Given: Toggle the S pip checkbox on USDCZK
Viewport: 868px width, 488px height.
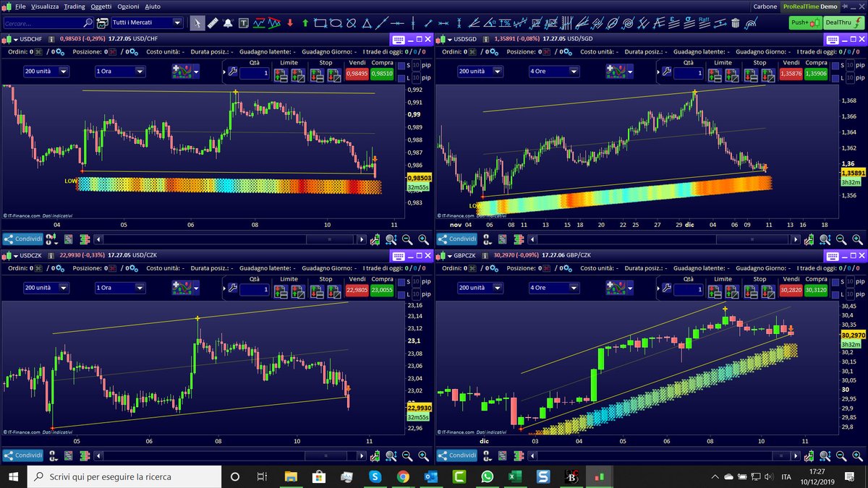Looking at the screenshot, I should pyautogui.click(x=401, y=282).
